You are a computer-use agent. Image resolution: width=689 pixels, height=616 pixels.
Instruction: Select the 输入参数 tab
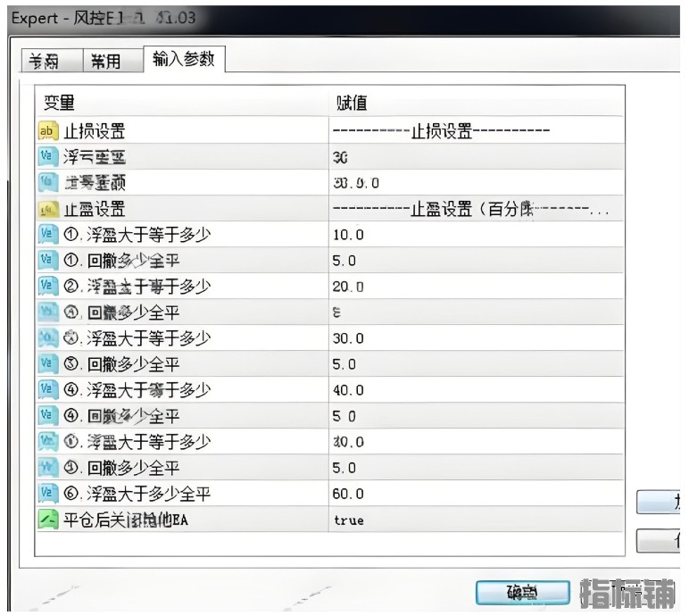[184, 59]
